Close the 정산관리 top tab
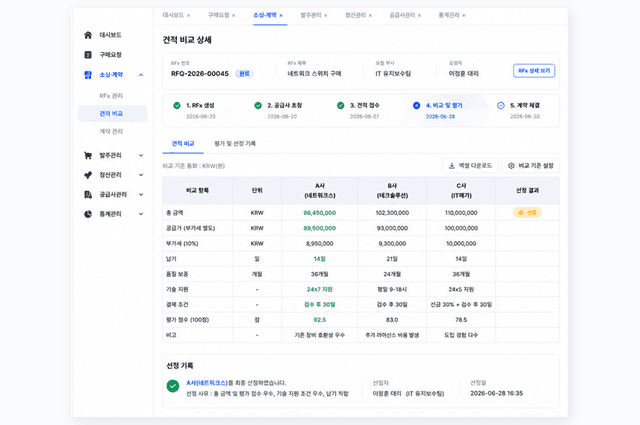The image size is (640, 425). click(x=370, y=16)
